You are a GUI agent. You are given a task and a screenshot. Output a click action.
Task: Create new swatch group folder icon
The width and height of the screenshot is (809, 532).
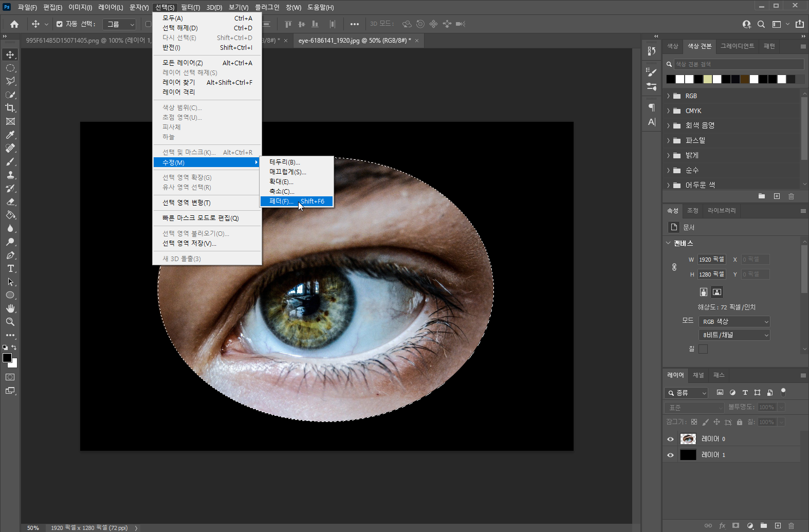pyautogui.click(x=762, y=196)
